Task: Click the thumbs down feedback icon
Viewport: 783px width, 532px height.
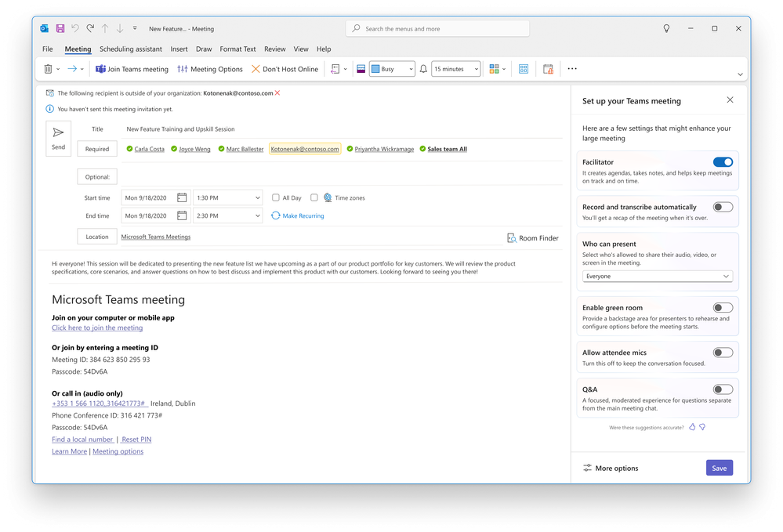Action: (x=702, y=427)
